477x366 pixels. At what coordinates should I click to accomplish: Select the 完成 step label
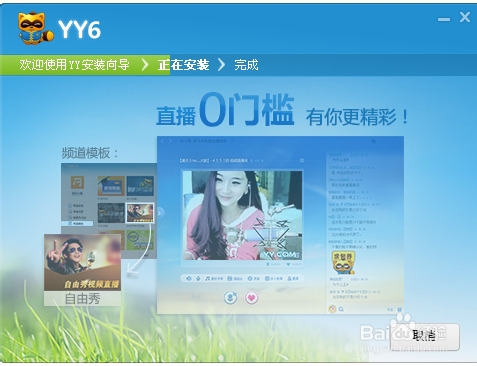point(246,65)
